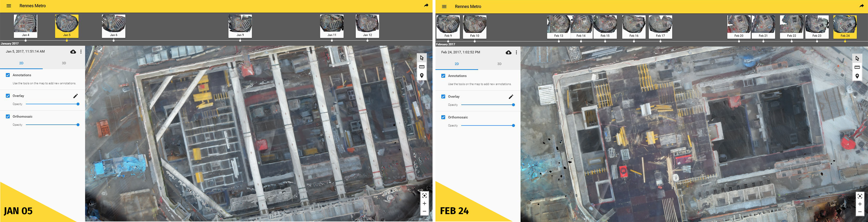
Task: Select ruler measure tool on Feb 24 map
Action: [857, 67]
